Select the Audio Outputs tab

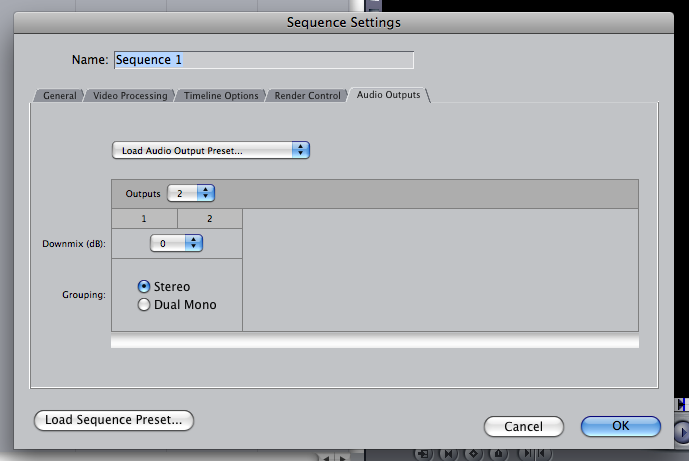click(388, 96)
